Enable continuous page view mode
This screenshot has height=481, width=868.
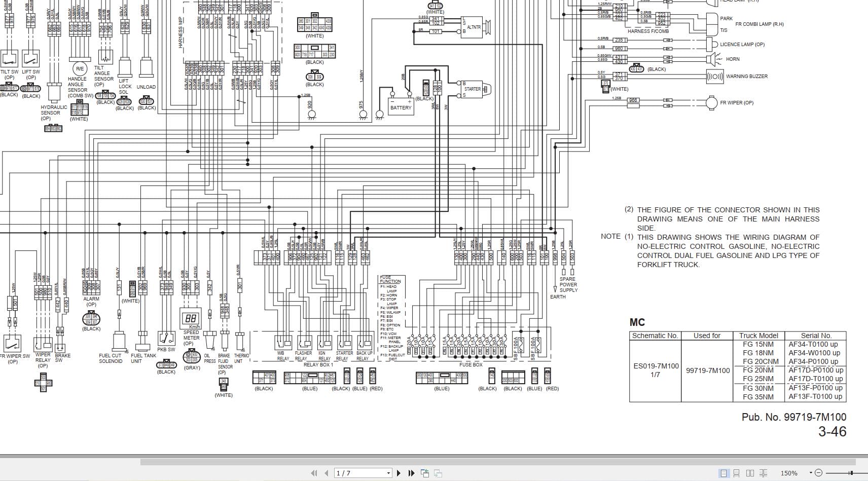tap(737, 473)
